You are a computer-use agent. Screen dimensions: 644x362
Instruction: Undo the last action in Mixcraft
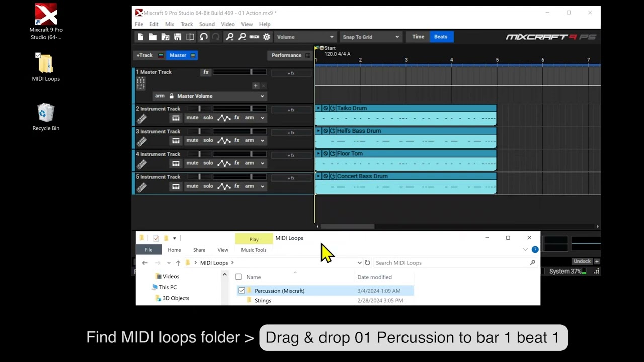[204, 37]
